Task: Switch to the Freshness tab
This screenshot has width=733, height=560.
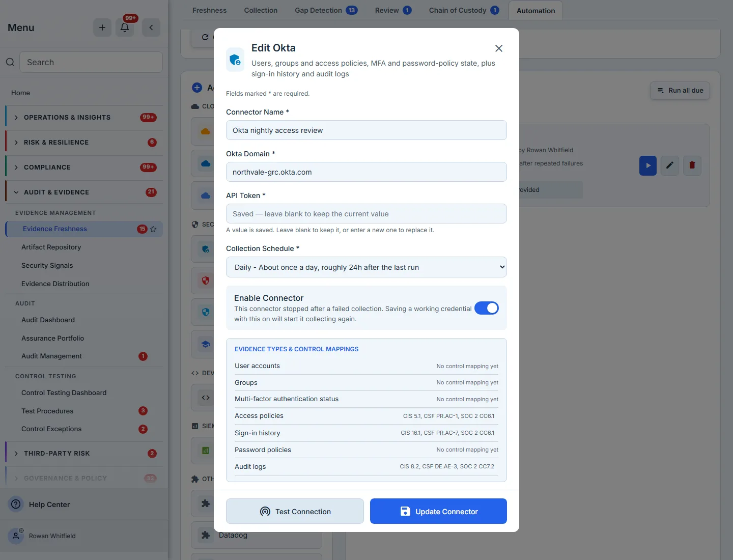Action: (210, 10)
